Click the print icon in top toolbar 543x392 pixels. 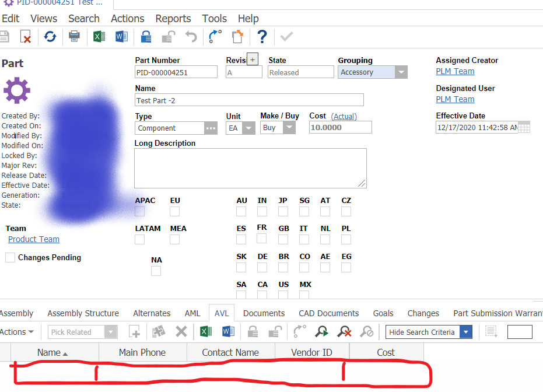pos(75,37)
